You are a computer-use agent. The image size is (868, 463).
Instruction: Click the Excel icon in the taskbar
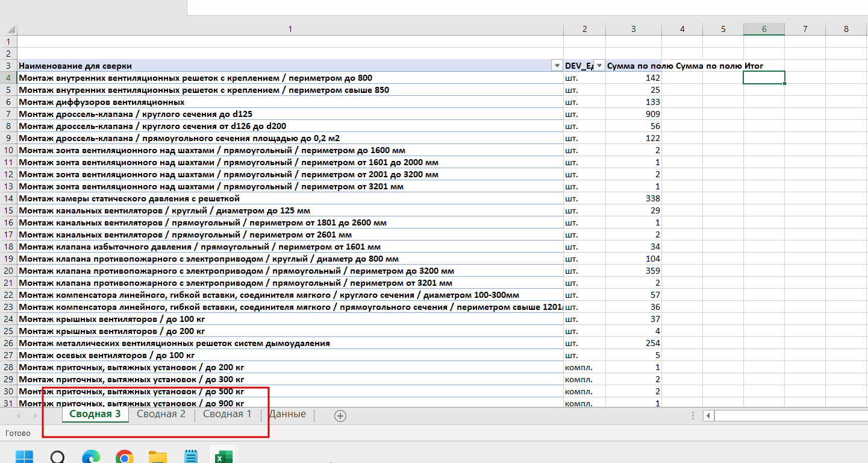(223, 458)
